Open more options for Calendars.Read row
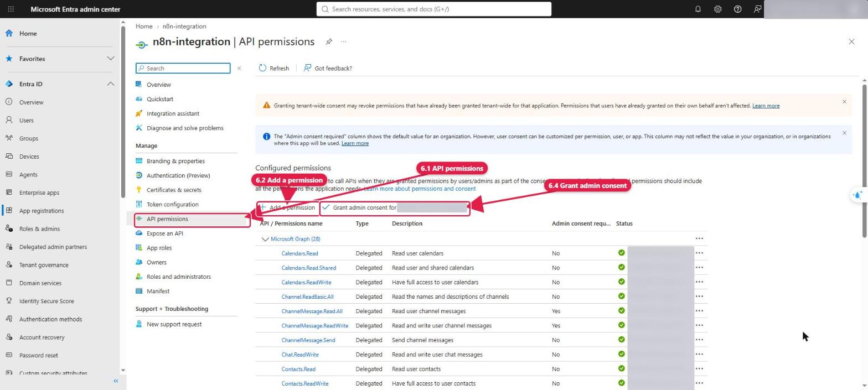 (x=699, y=253)
